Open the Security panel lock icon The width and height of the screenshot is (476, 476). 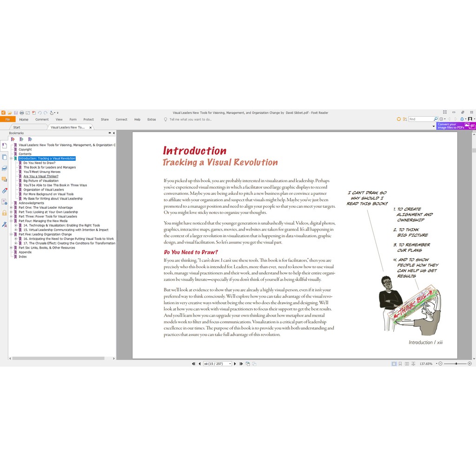tap(4, 213)
